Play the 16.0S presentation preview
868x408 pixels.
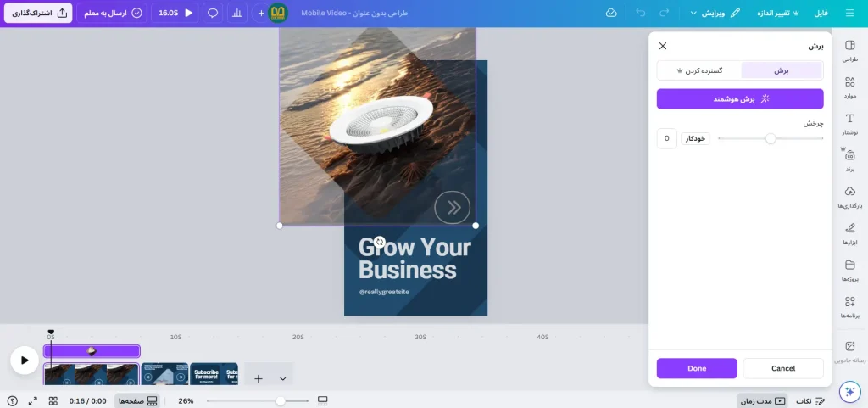tap(175, 13)
